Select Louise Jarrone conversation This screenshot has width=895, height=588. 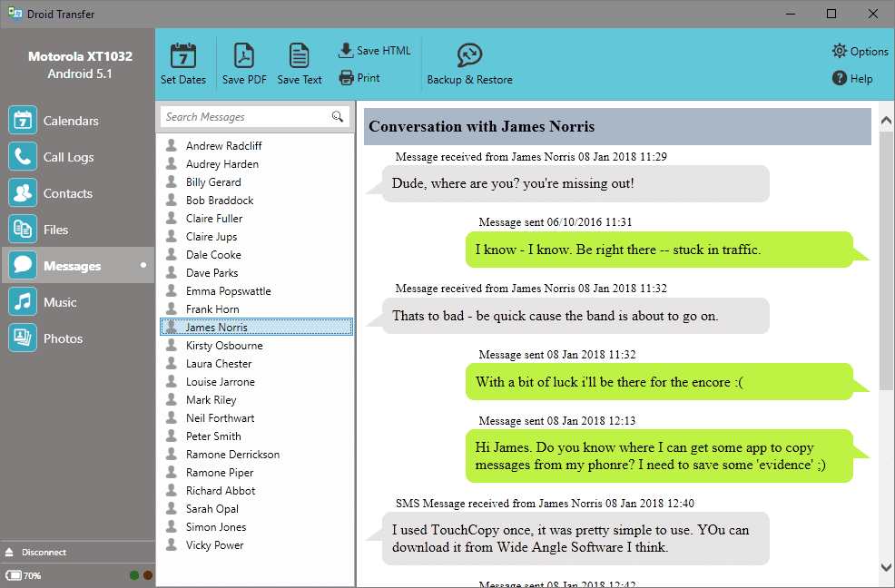[256, 382]
